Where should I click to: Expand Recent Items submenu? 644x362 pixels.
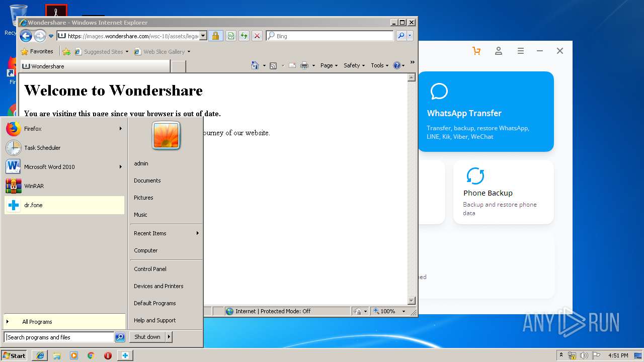coord(166,233)
